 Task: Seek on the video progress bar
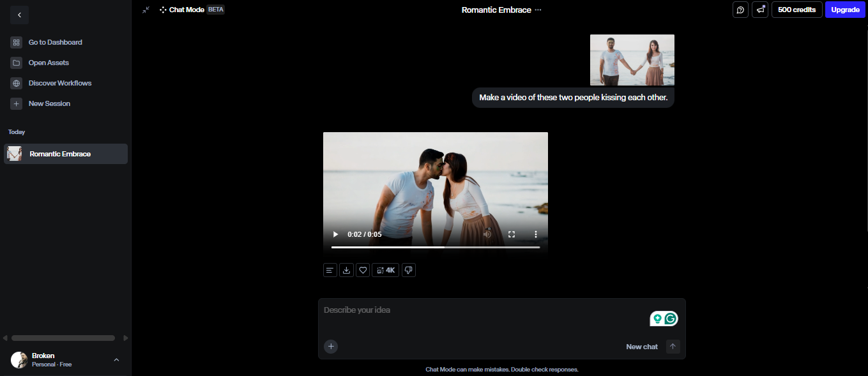coord(436,247)
